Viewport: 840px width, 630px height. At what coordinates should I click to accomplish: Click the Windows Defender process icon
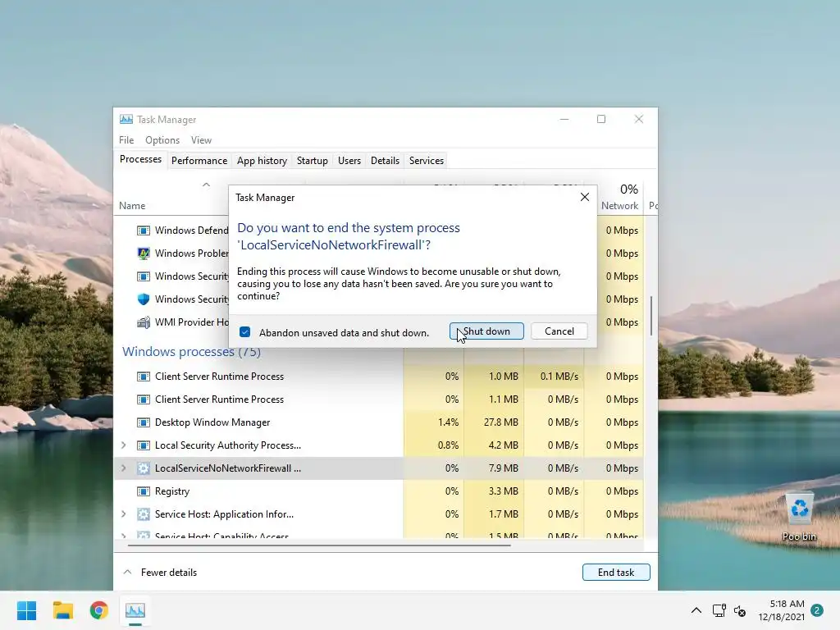[143, 231]
